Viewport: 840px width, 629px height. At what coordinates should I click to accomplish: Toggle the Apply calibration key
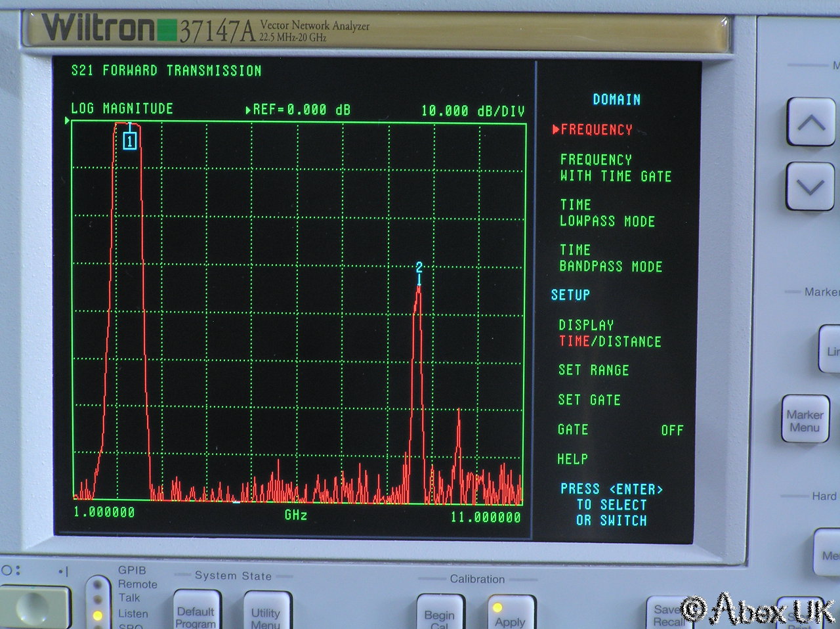pos(510,615)
